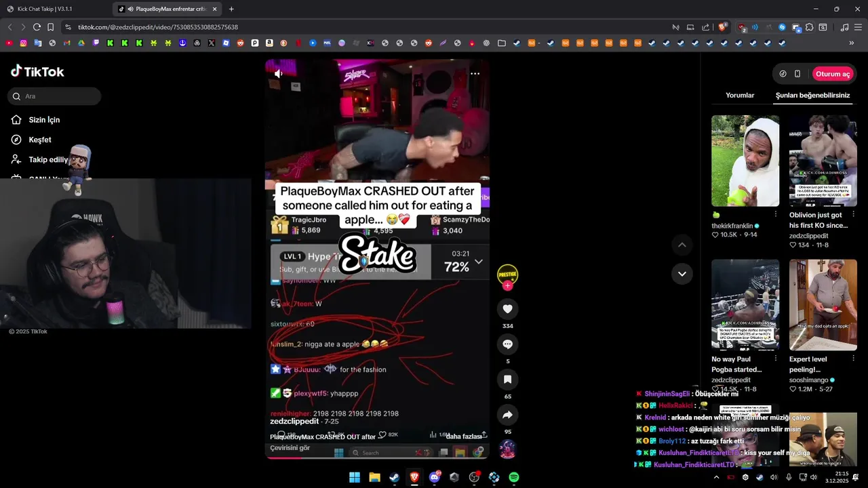Open Discord from the taskbar
Viewport: 868px width, 488px height.
pyautogui.click(x=434, y=477)
